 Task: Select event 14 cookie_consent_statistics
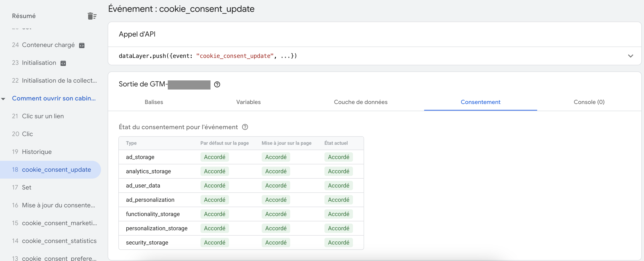[59, 241]
